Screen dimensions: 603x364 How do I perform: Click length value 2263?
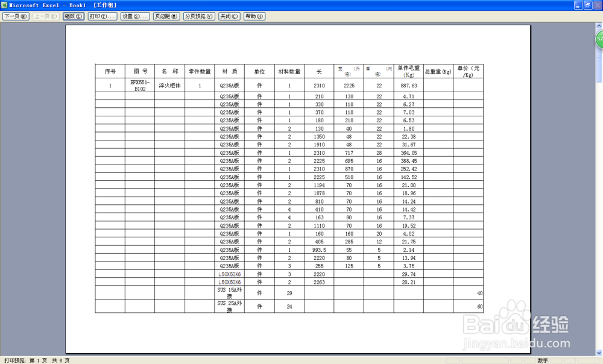click(x=319, y=282)
